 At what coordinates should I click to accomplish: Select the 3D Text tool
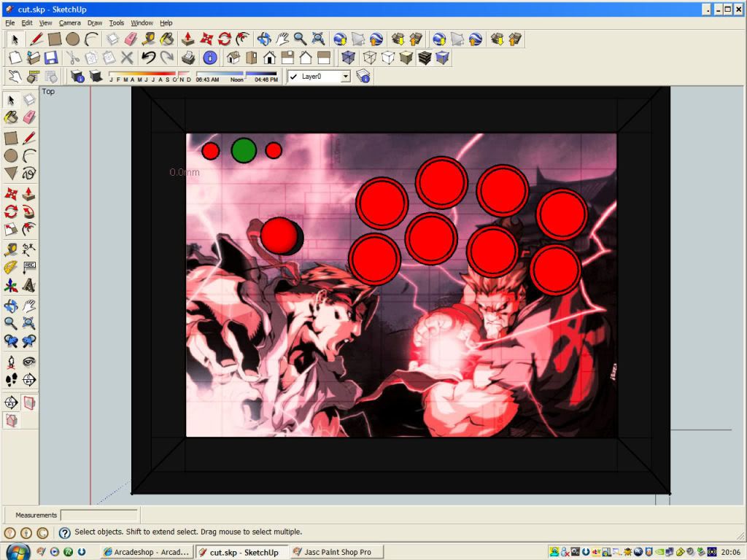pyautogui.click(x=29, y=286)
